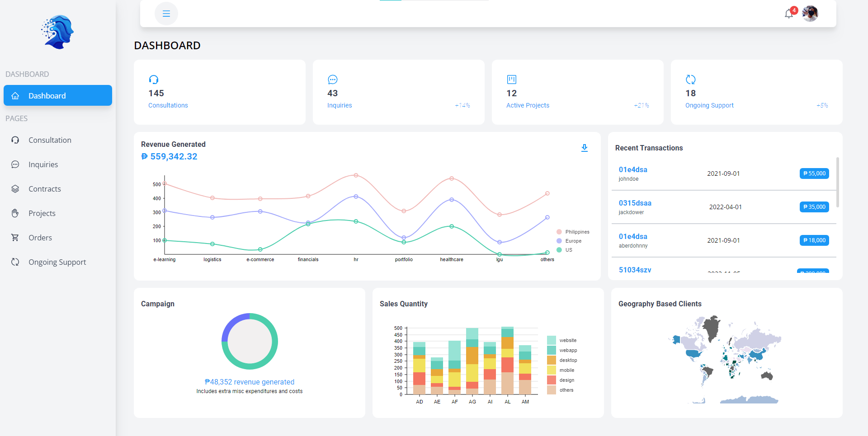Click the Ongoing Support refresh sidebar icon
The image size is (868, 436).
point(15,262)
